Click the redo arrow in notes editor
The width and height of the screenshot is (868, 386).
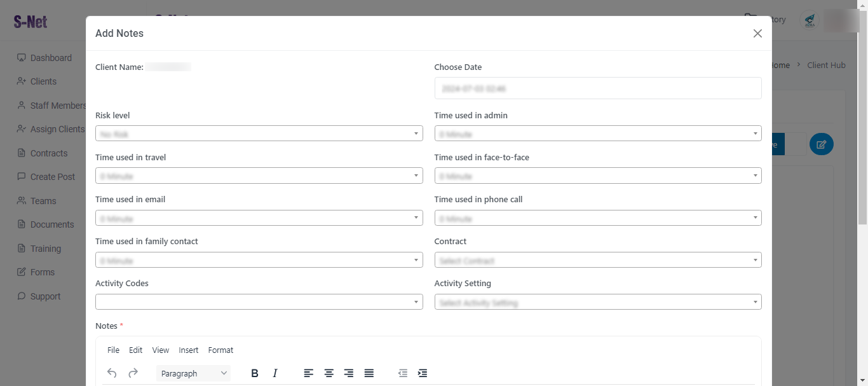133,373
